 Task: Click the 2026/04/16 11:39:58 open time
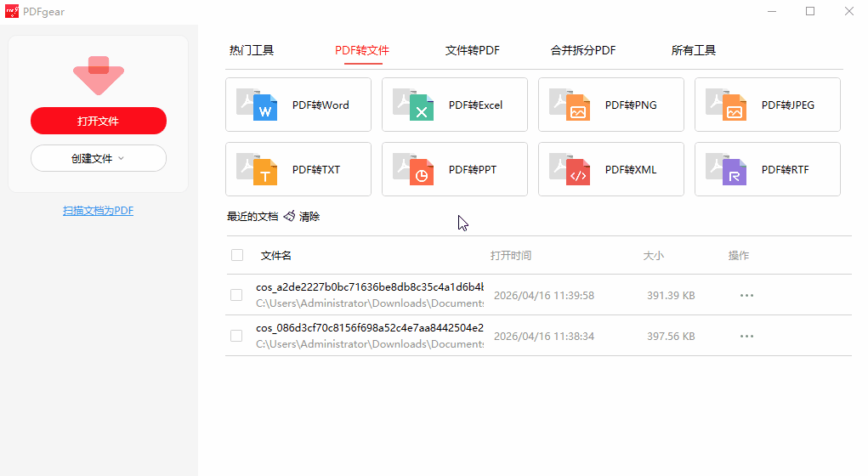pos(544,296)
